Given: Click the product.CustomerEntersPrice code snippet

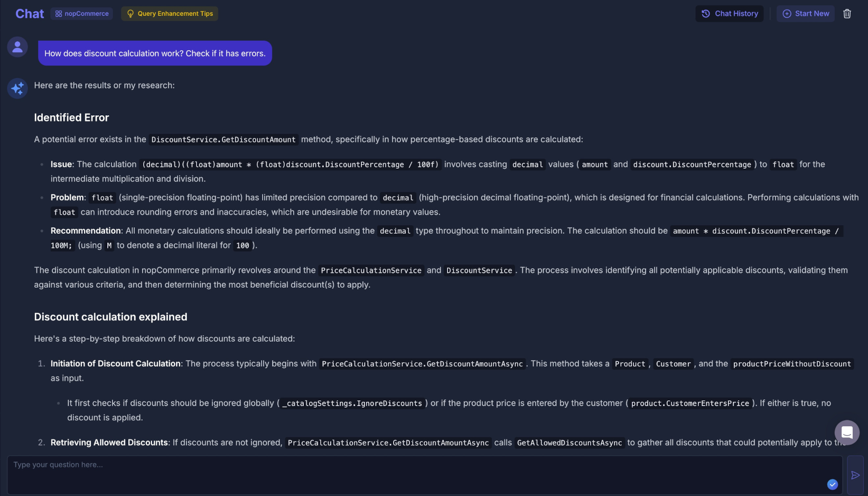Looking at the screenshot, I should [x=690, y=403].
